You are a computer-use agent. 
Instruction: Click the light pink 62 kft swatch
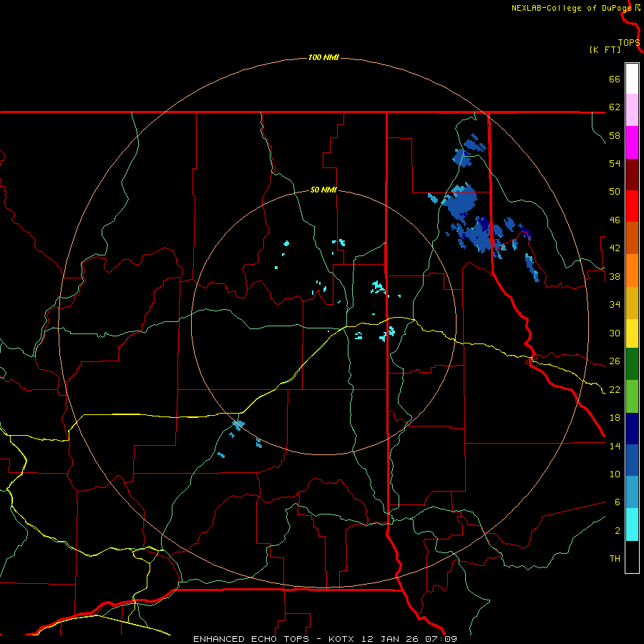(x=632, y=110)
